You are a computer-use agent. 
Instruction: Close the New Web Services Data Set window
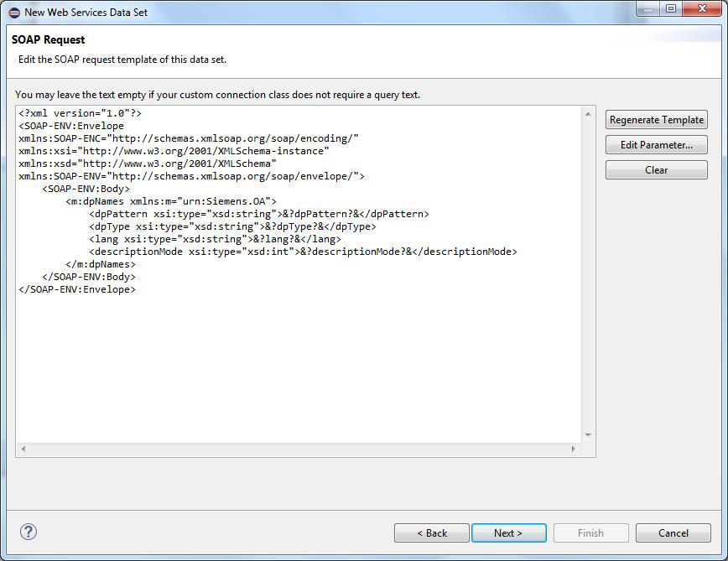[x=702, y=9]
